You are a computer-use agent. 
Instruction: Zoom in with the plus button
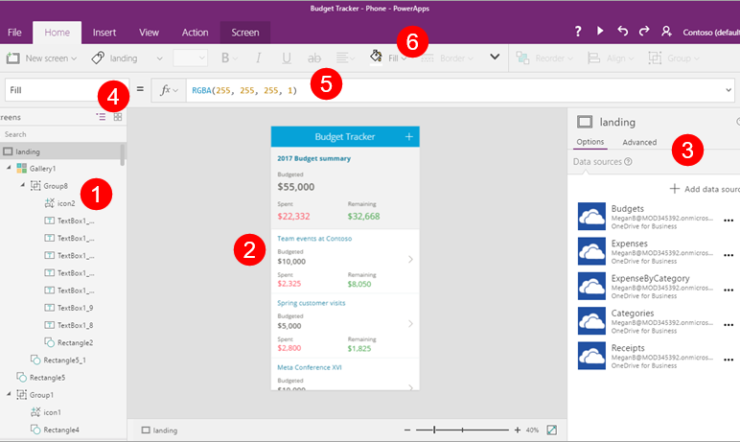[x=517, y=430]
